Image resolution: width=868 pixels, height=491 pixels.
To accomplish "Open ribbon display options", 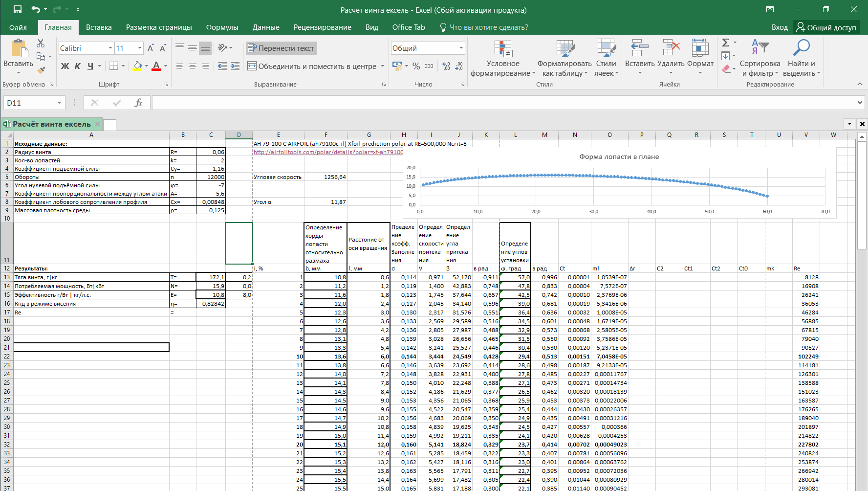I will 770,9.
